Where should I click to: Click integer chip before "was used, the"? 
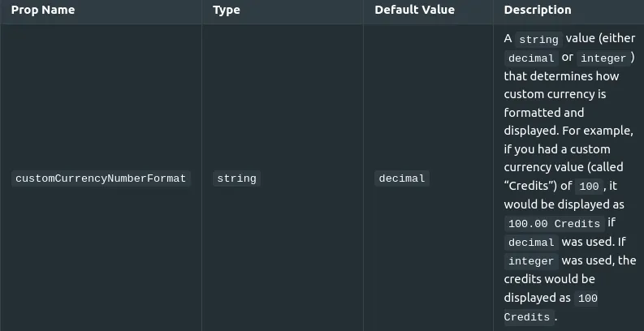[x=531, y=261]
